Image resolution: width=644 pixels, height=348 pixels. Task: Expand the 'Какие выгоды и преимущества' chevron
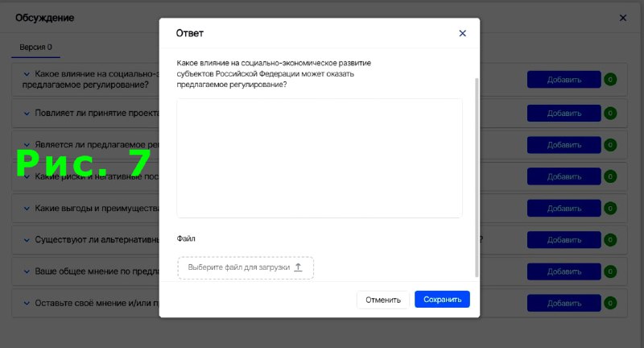27,209
